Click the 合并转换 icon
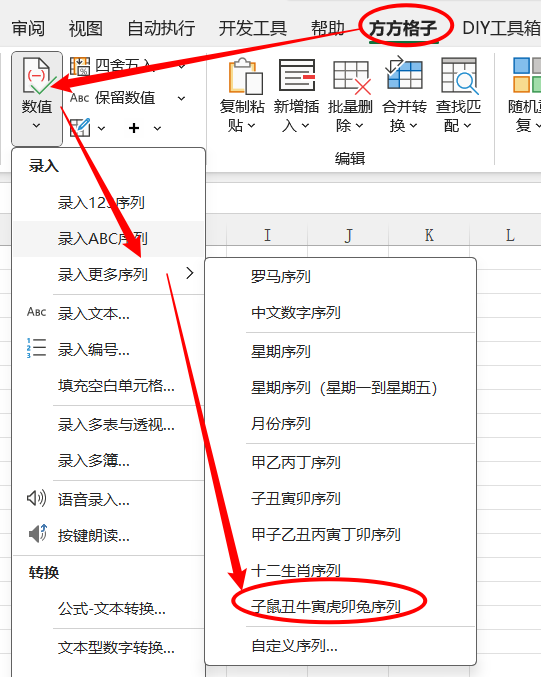This screenshot has height=677, width=541. 404,74
